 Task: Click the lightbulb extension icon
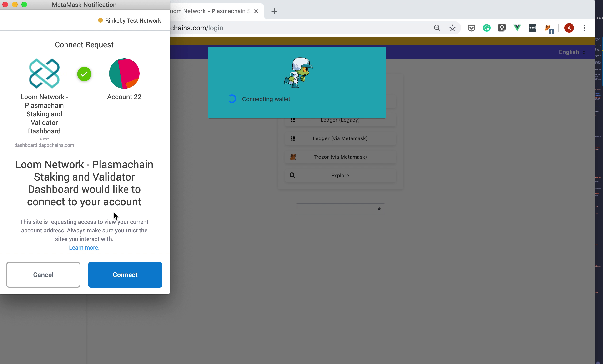[502, 28]
